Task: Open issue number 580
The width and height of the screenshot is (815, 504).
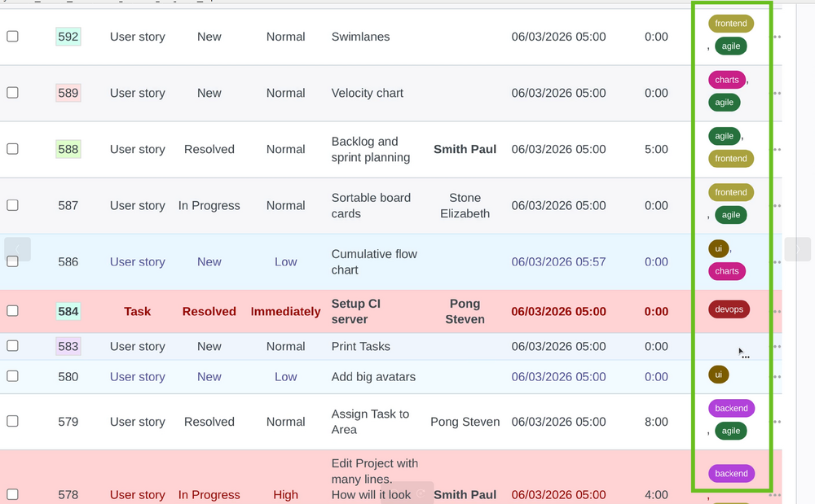Action: coord(68,377)
